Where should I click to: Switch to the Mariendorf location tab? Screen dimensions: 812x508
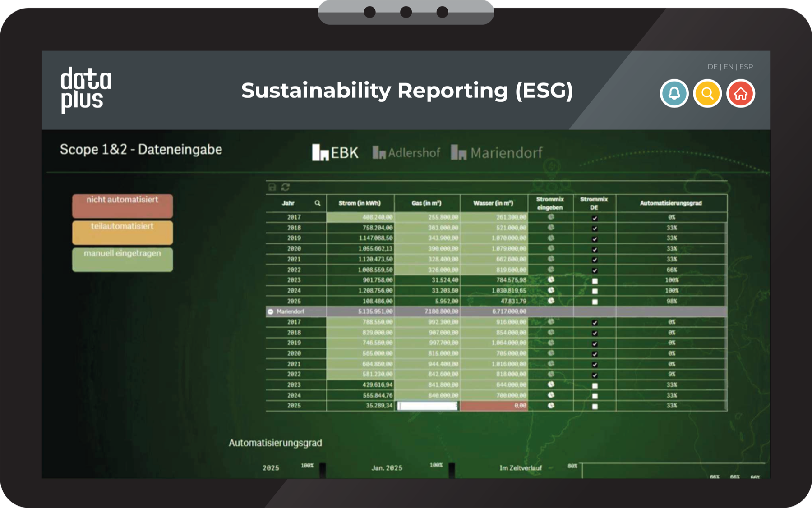pos(497,153)
